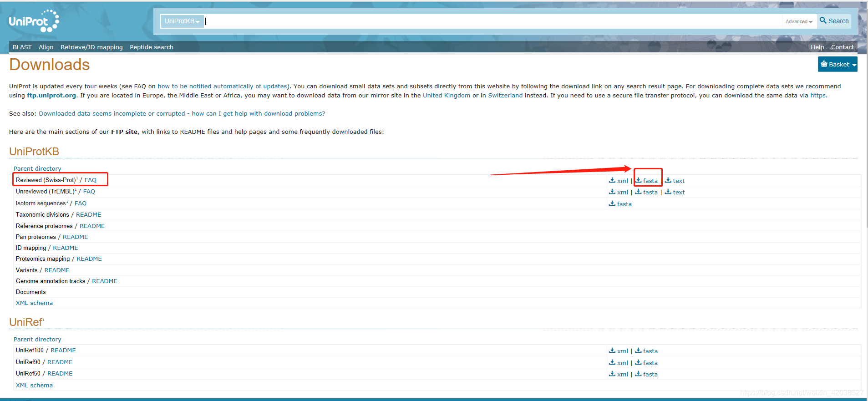Open 'how to be notified automatically' link
This screenshot has height=401, width=868.
222,86
